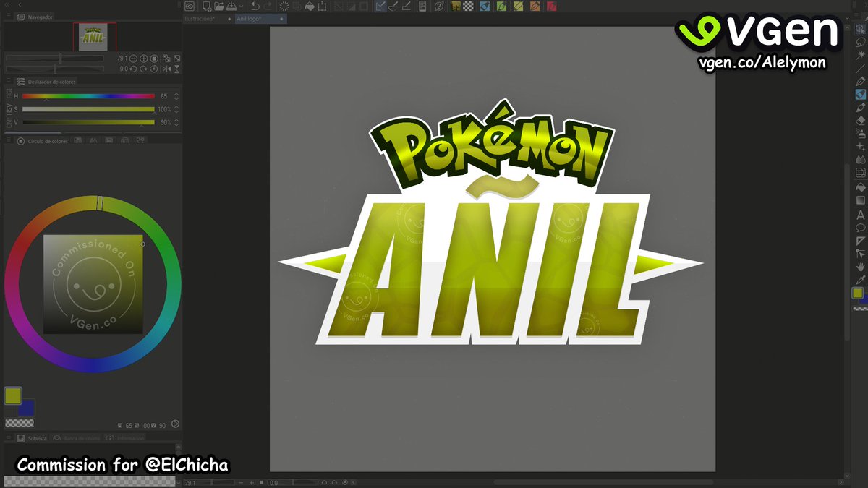Click the Navigator zoom in icon
Screen dimensions: 868x488
coord(143,59)
